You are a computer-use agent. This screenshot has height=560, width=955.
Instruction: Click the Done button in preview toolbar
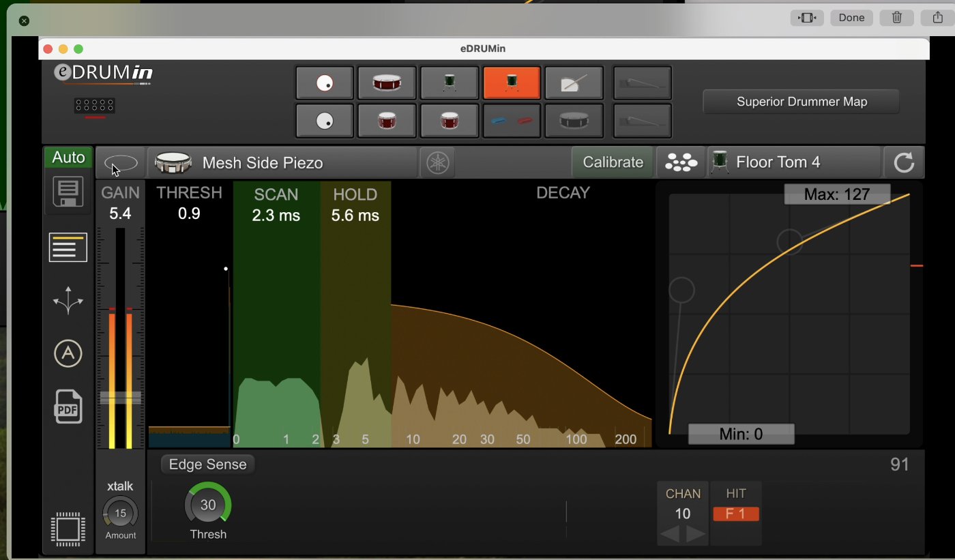851,18
